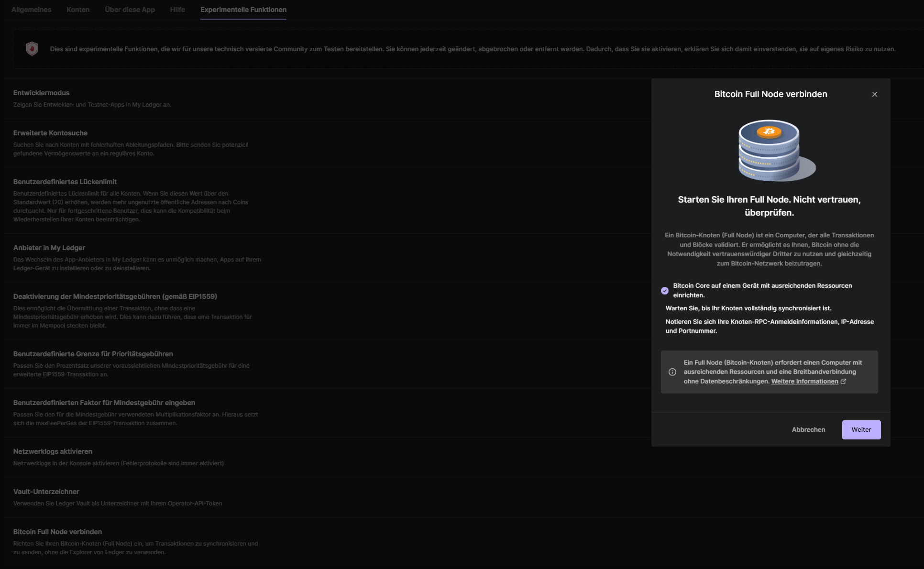Screen dimensions: 924x569
Task: Click the Anbieter in My Ledger title
Action: (x=49, y=248)
